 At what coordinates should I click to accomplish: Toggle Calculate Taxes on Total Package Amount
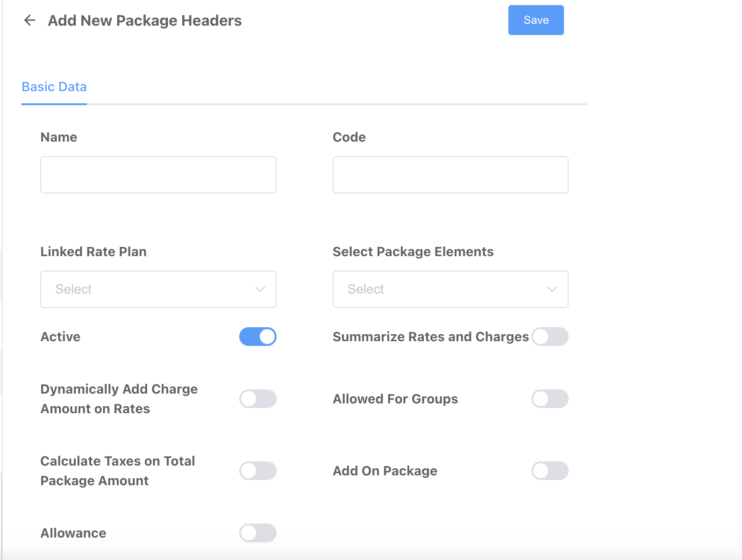[x=258, y=471]
